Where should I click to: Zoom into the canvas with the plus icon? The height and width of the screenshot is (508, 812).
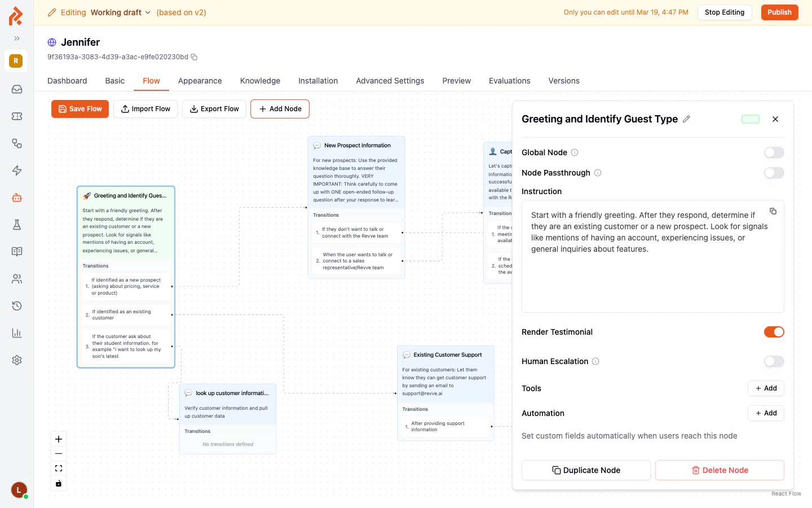click(58, 439)
